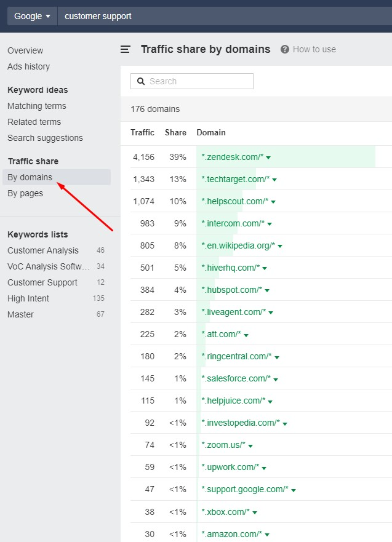
Task: Click the hamburger menu icon beside the title
Action: [126, 50]
